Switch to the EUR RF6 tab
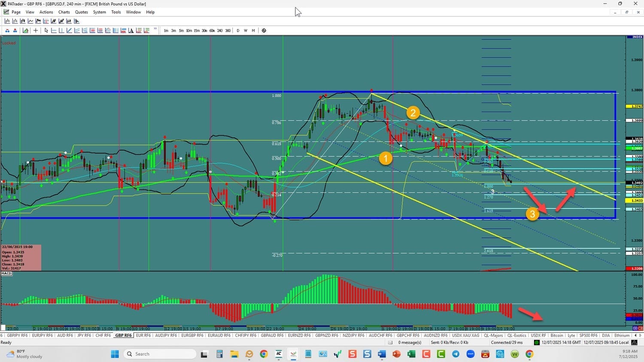The image size is (644, 362). (x=143, y=335)
